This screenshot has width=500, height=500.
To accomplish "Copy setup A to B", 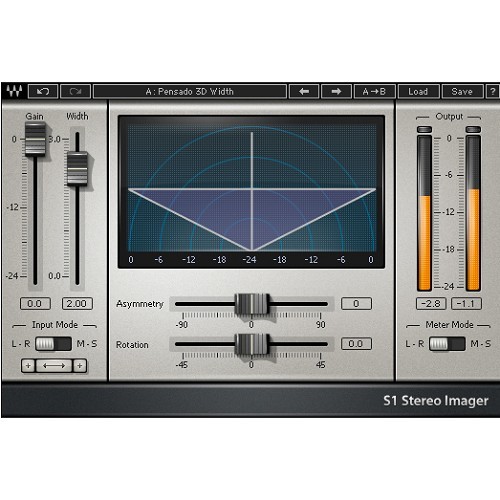I will (x=374, y=91).
